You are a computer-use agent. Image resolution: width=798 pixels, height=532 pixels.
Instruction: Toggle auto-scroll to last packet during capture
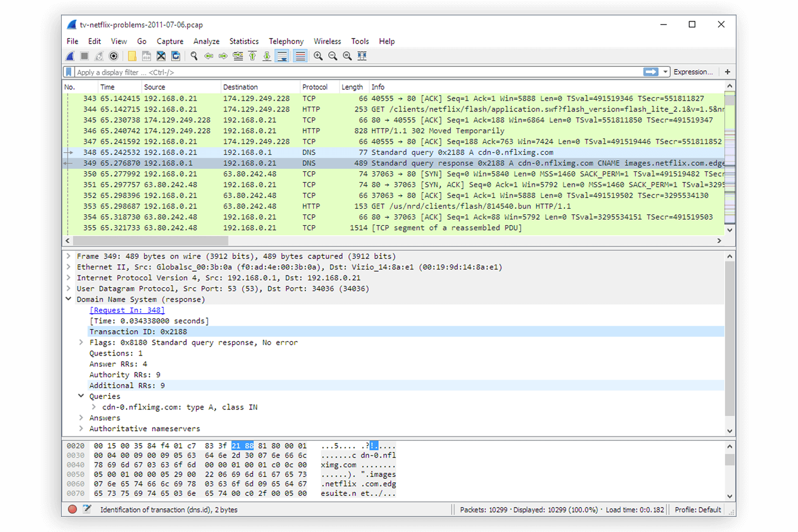[x=282, y=56]
